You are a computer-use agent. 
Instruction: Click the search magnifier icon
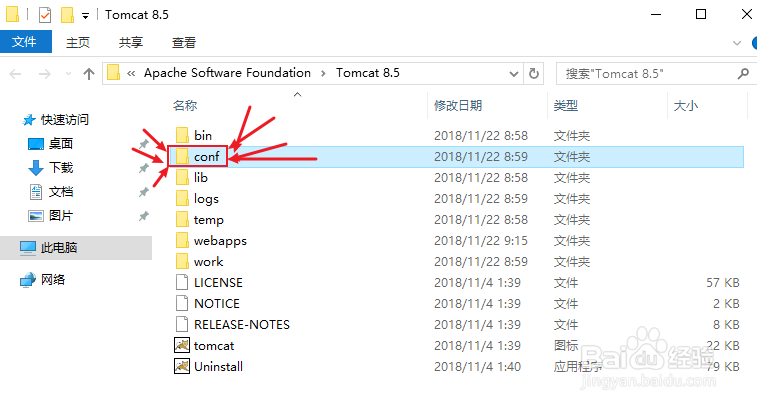click(x=743, y=74)
